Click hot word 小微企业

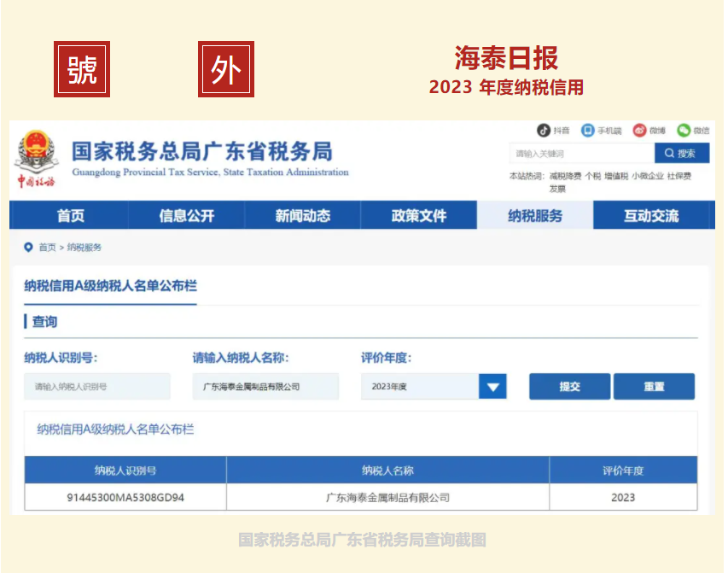tap(647, 176)
